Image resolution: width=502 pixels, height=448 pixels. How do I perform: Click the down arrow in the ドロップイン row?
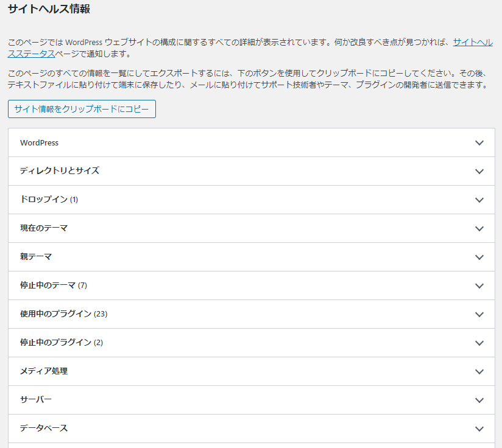(x=479, y=200)
